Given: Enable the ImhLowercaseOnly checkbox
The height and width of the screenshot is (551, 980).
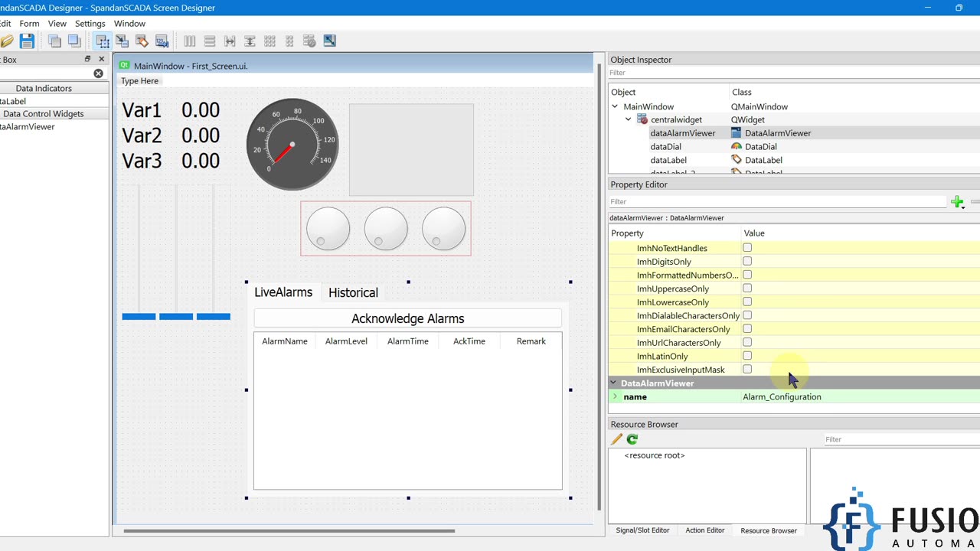Looking at the screenshot, I should (747, 302).
